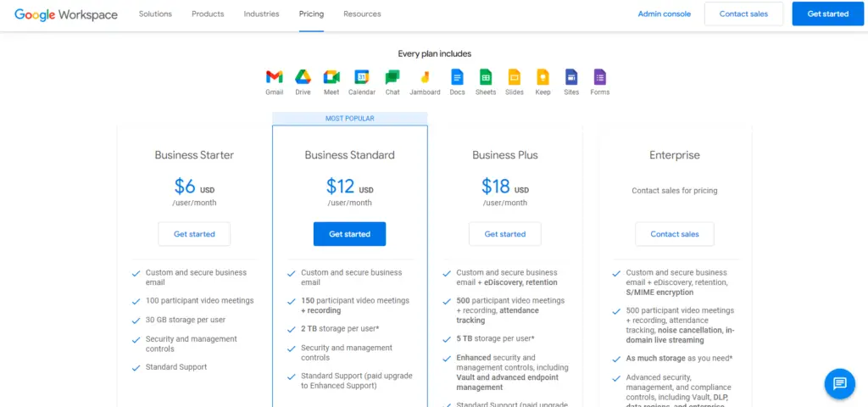The height and width of the screenshot is (407, 868).
Task: Open the Solutions menu
Action: [x=155, y=14]
